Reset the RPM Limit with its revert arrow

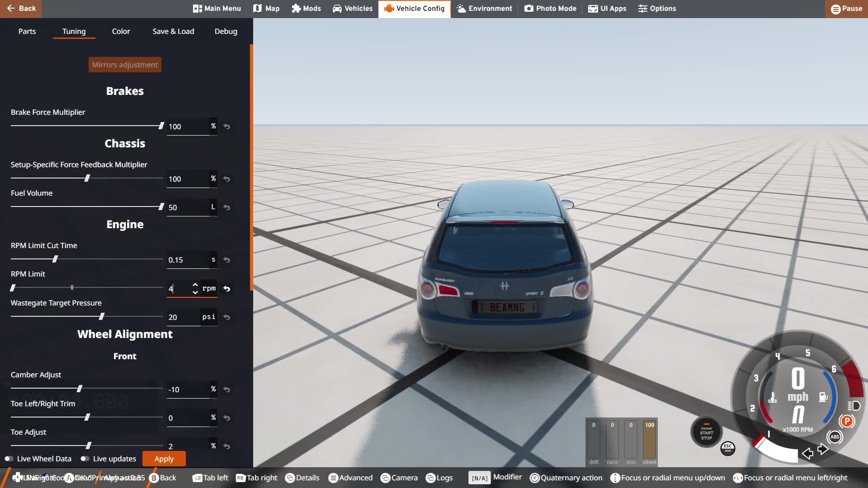pyautogui.click(x=227, y=289)
